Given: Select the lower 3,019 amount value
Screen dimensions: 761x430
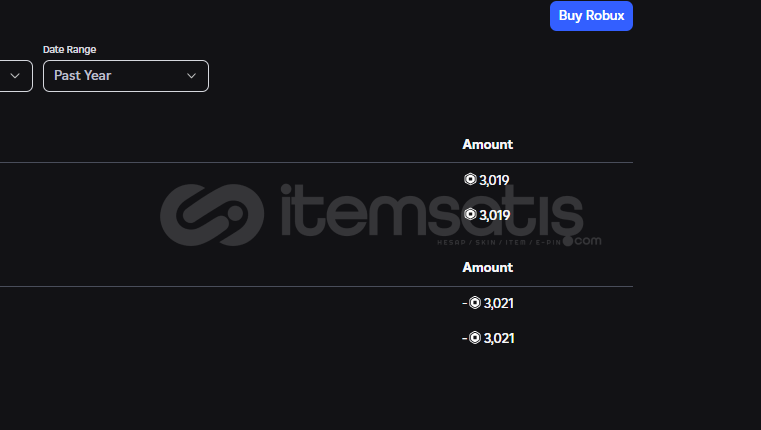Looking at the screenshot, I should (x=494, y=215).
